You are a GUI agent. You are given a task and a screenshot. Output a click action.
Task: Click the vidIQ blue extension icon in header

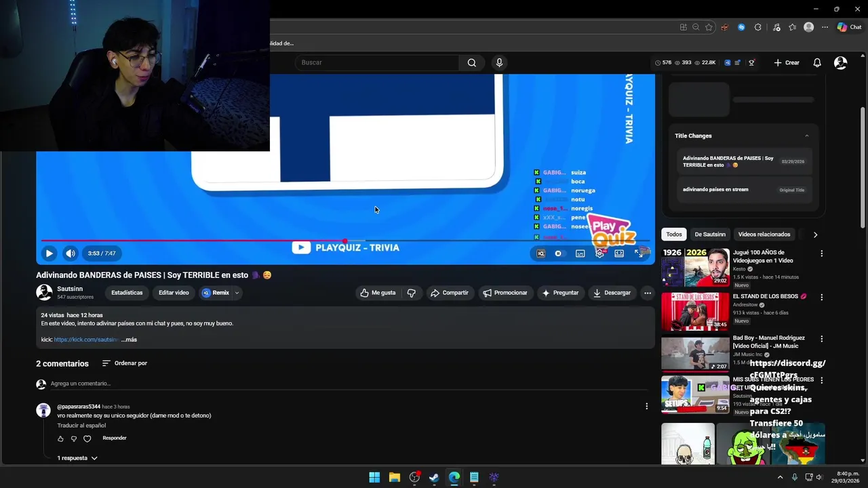728,62
